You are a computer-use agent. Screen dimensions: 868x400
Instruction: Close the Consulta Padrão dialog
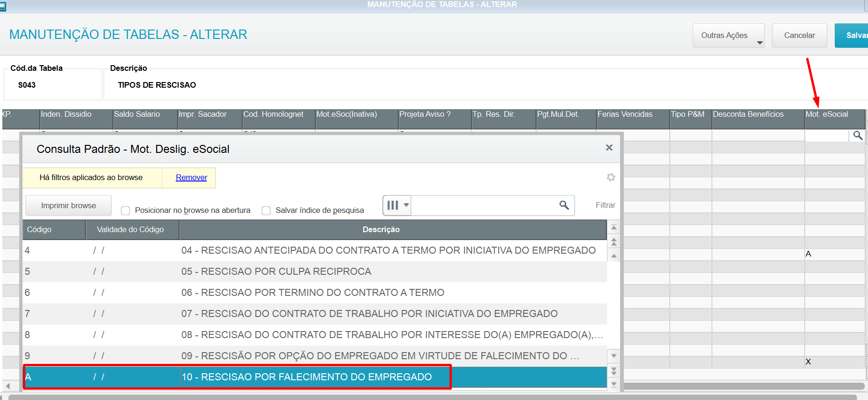click(609, 148)
